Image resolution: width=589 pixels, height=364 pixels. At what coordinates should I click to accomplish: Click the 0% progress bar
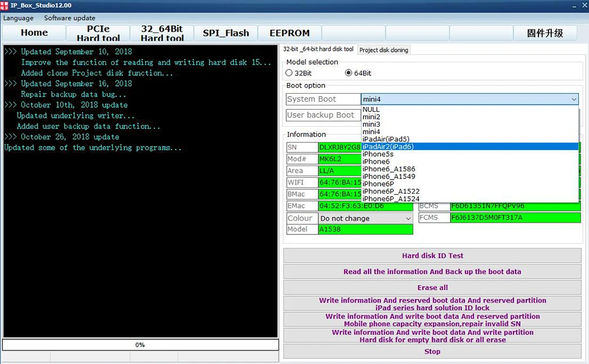point(141,345)
